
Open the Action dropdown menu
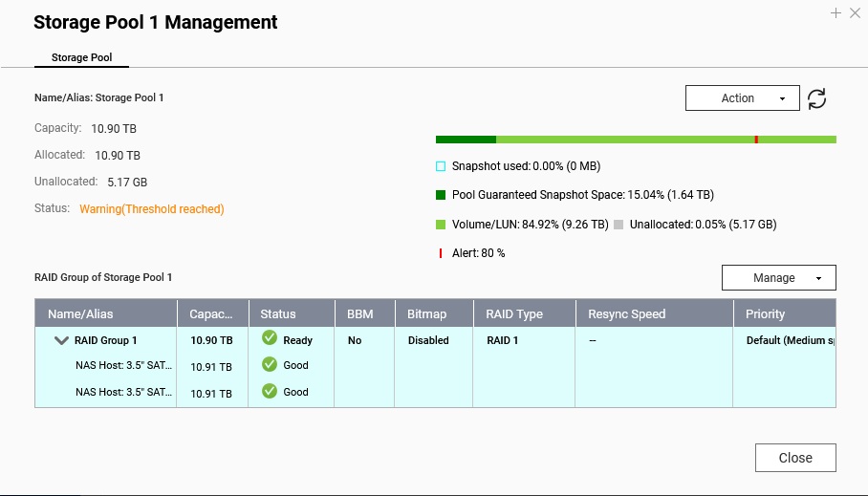click(742, 98)
